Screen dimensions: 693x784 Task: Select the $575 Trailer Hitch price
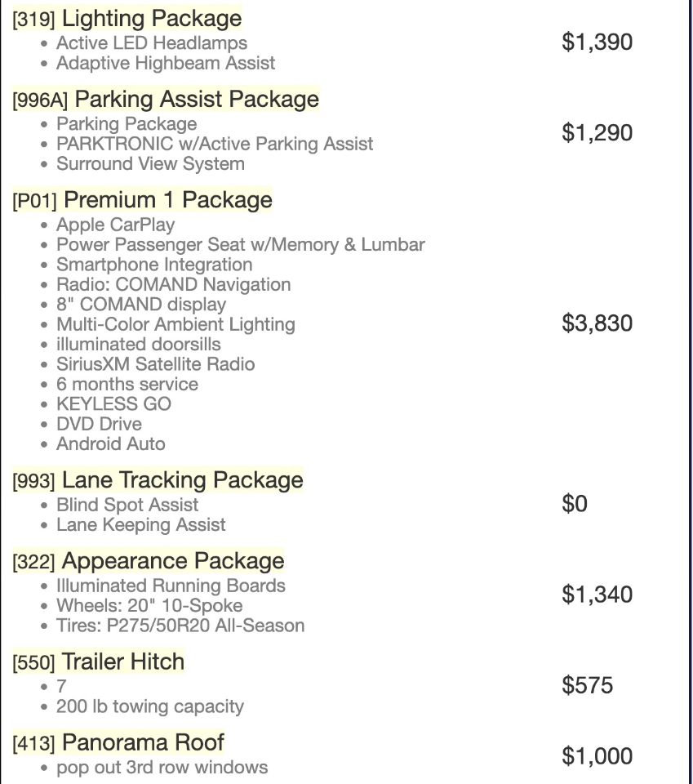[x=587, y=685]
